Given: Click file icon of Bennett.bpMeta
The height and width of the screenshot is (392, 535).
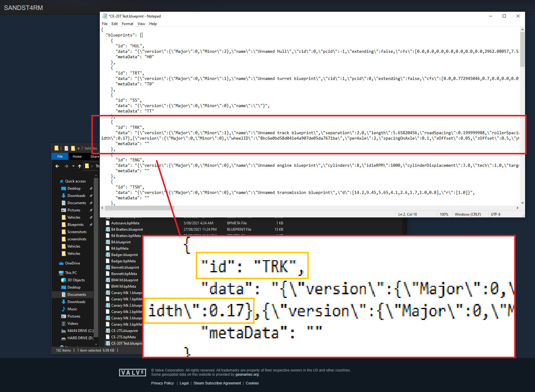Looking at the screenshot, I should click(108, 274).
